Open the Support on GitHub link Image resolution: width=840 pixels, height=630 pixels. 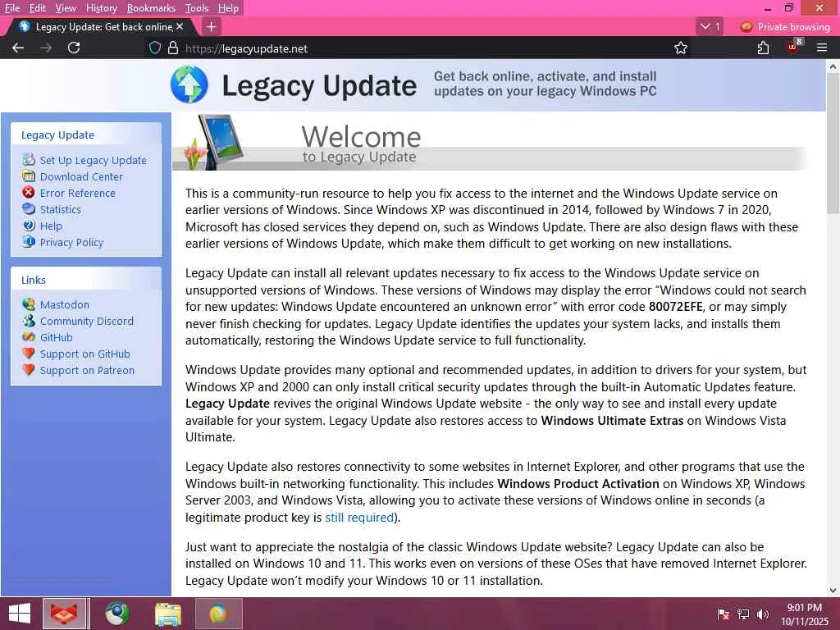(x=85, y=354)
